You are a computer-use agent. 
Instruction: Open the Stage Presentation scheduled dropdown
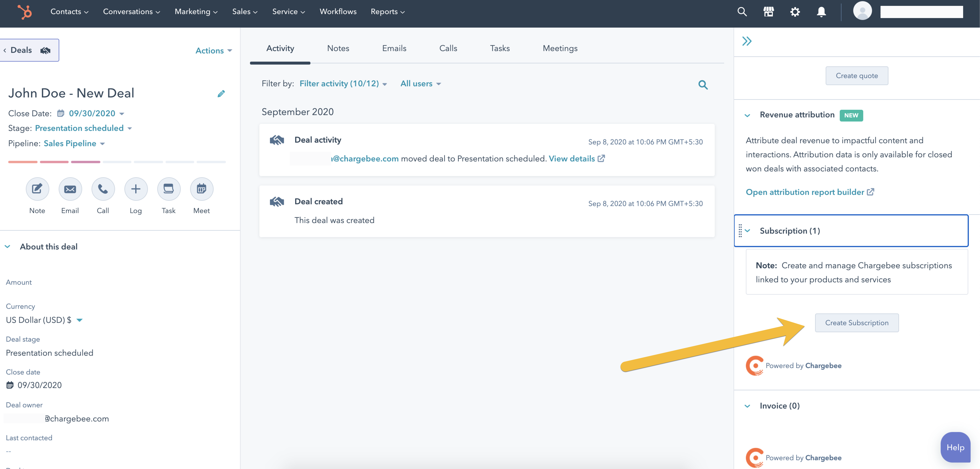tap(83, 128)
